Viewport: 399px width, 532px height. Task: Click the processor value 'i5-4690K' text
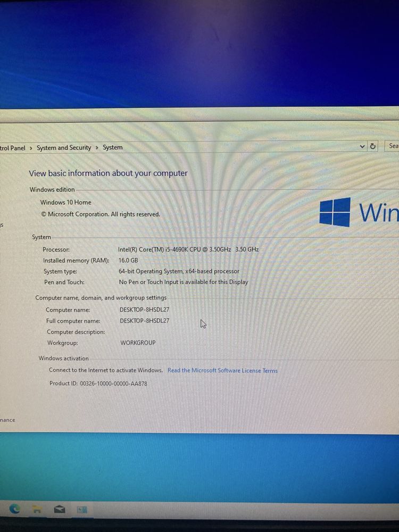click(176, 250)
